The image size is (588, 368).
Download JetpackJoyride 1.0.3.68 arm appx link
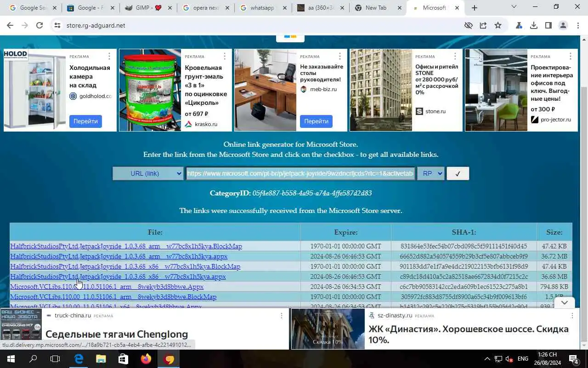coord(119,256)
